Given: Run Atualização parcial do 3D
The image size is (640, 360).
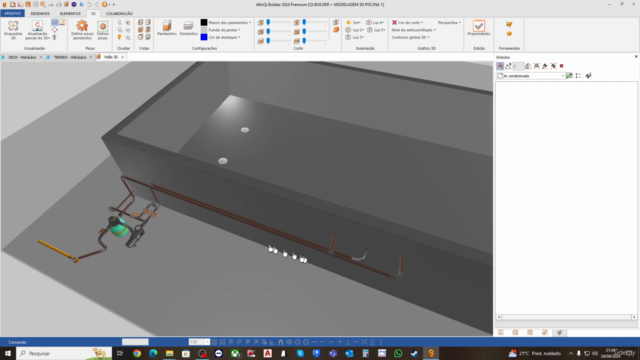Looking at the screenshot, I should 37,29.
